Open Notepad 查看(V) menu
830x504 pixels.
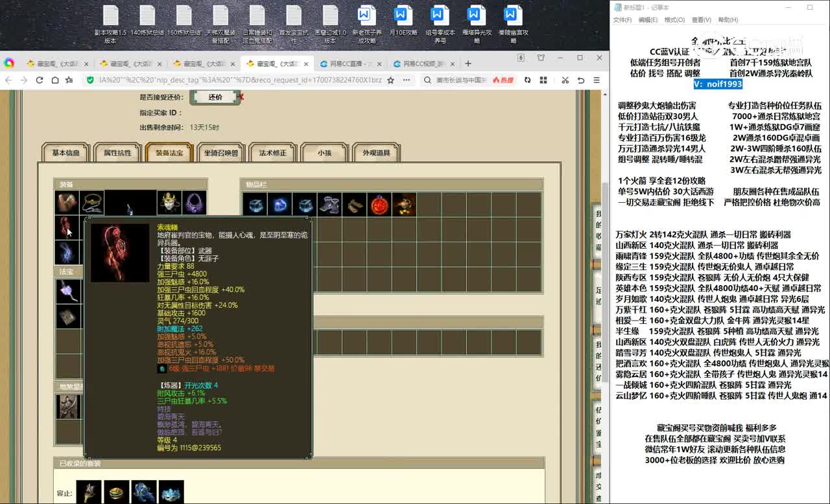pyautogui.click(x=701, y=20)
